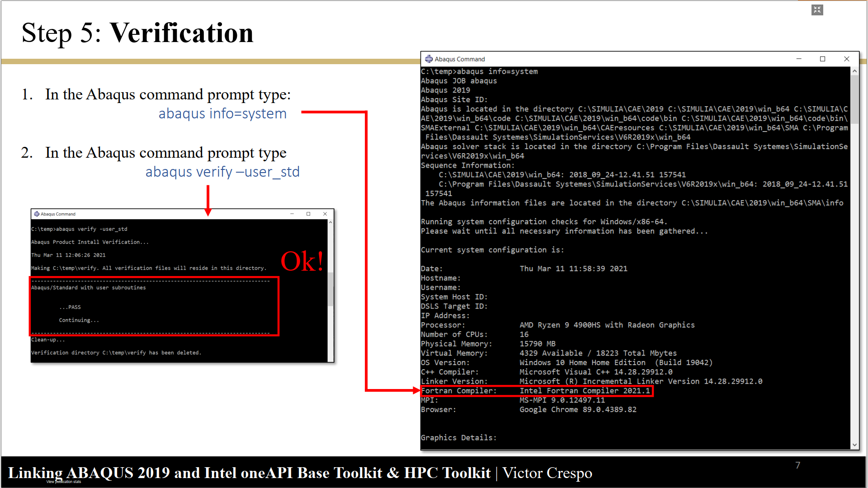Click the Abaqus Command icon on the small verification window
Viewport: 868px width, 488px height.
pos(36,214)
